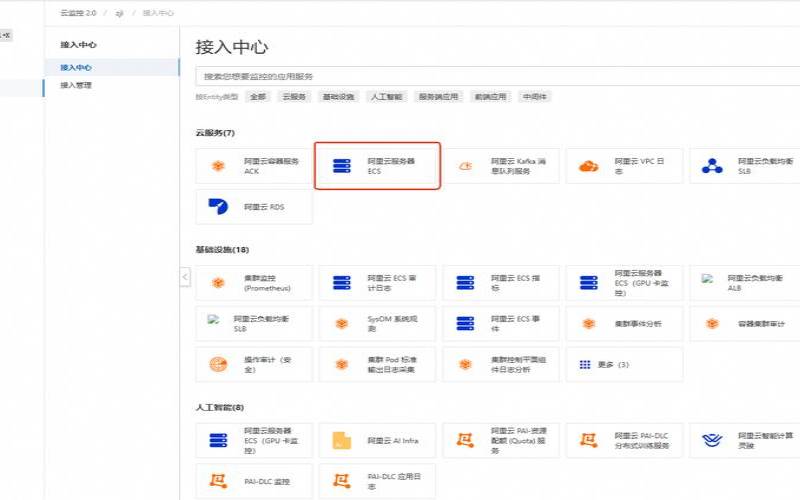
Task: Open the 阿里云 ECS 事件 icon
Action: point(465,323)
